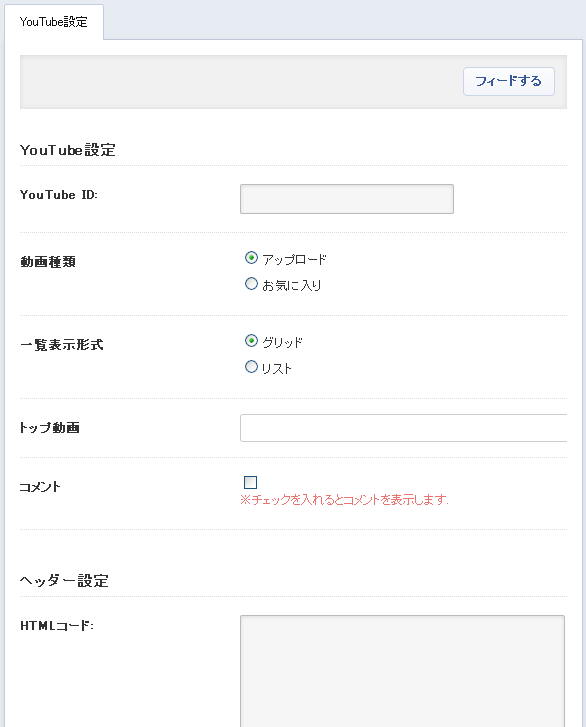Click the HTMLコード: field label
This screenshot has width=586, height=727.
point(57,626)
